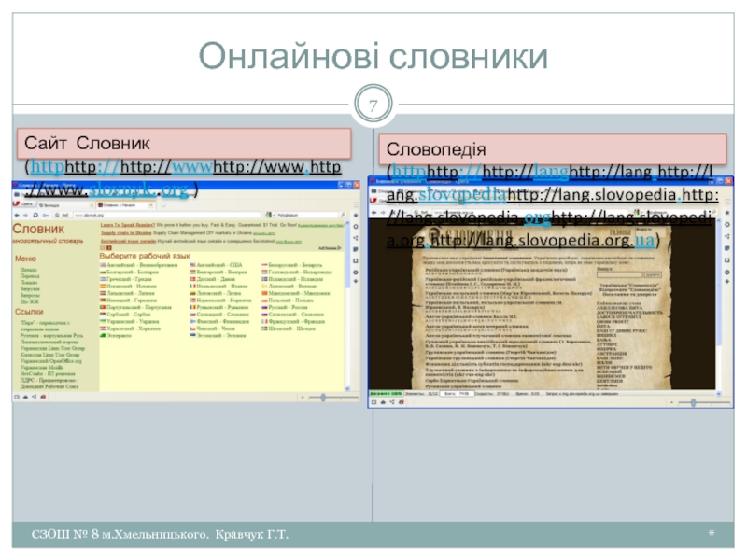Viewport: 747px width, 560px height.
Task: Go back in the Словник browser window
Action: (x=17, y=216)
